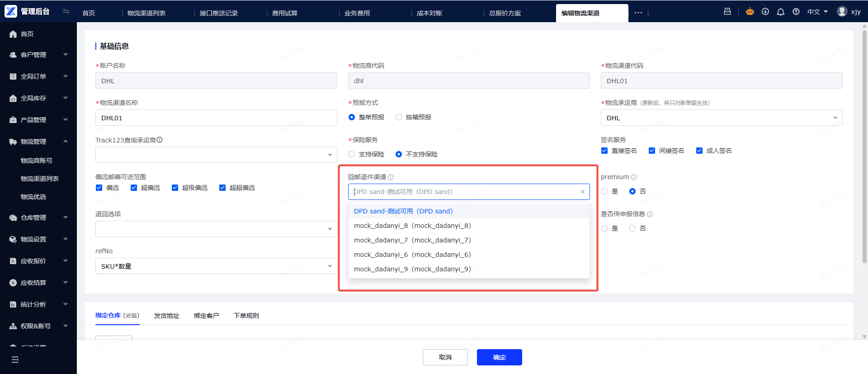Viewport: 868px width, 374px height.
Task: Choose mock_dadanyi_8 from the dropdown list
Action: [x=469, y=226]
